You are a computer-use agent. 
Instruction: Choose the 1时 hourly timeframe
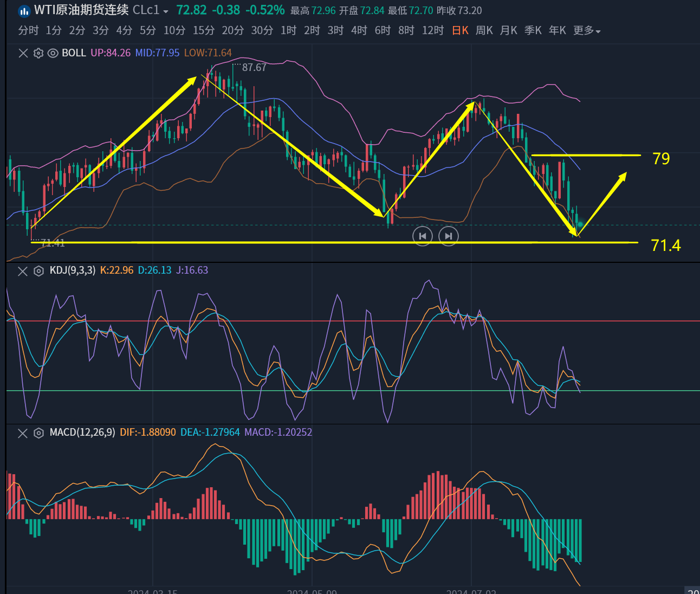click(x=288, y=31)
